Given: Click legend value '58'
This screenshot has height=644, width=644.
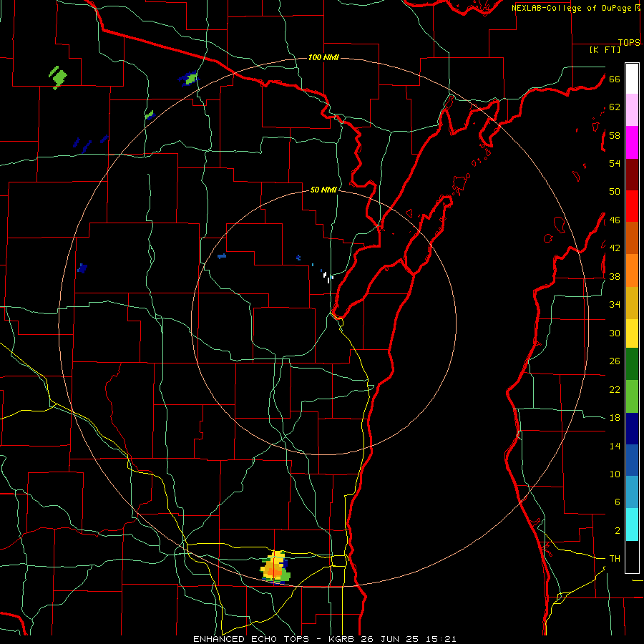Looking at the screenshot, I should pos(615,135).
